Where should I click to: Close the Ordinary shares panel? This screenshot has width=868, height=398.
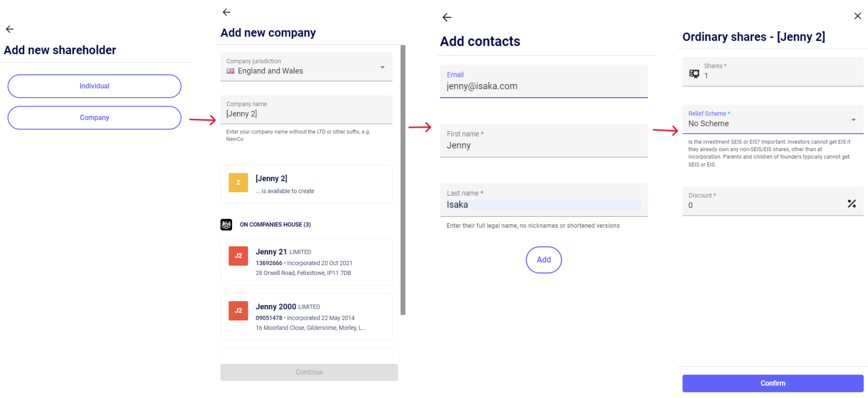[858, 16]
